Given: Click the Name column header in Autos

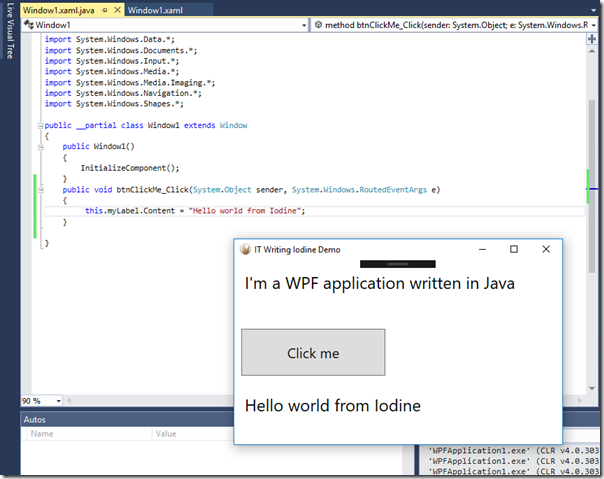Looking at the screenshot, I should (x=42, y=434).
